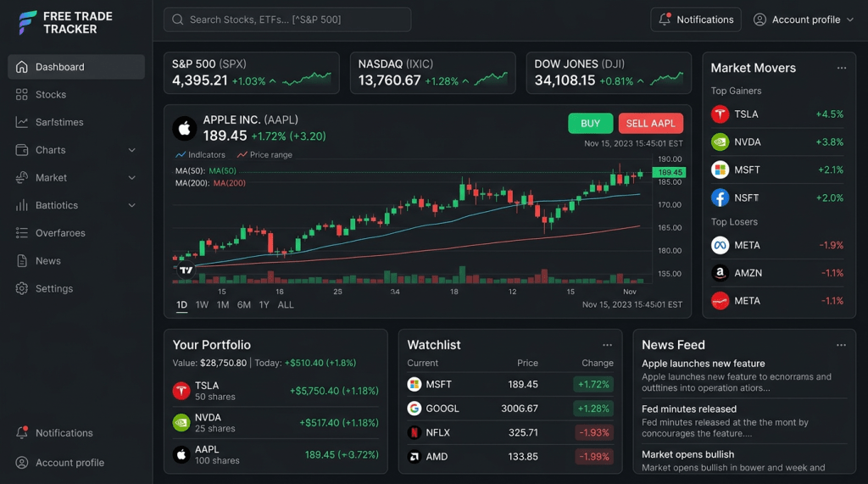The height and width of the screenshot is (484, 868).
Task: Click the TradingView logo on the chart
Action: point(186,270)
